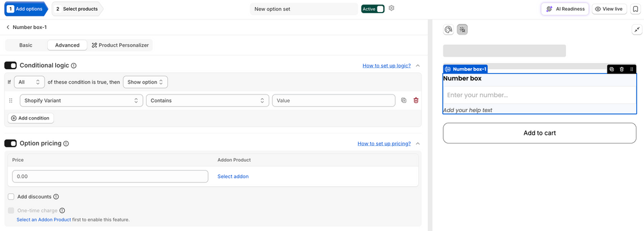
Task: Click the New option set name field
Action: pos(304,9)
